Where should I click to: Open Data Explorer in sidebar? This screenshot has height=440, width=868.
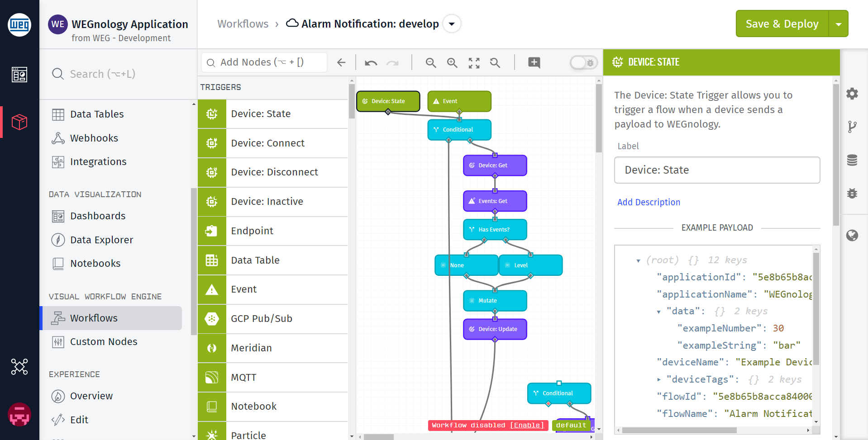[102, 240]
